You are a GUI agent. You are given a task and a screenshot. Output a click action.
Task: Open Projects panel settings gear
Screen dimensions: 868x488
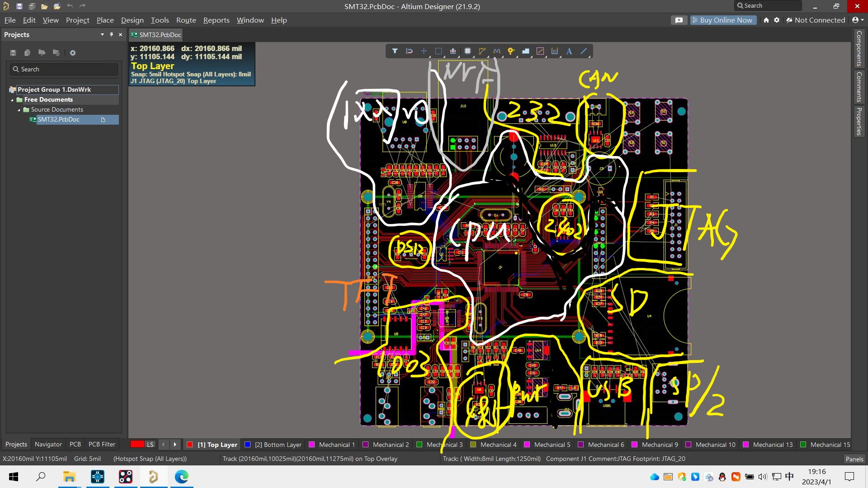point(72,53)
